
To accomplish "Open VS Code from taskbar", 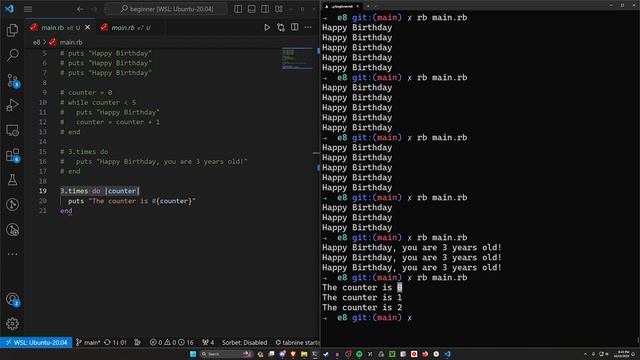I will pos(447,354).
